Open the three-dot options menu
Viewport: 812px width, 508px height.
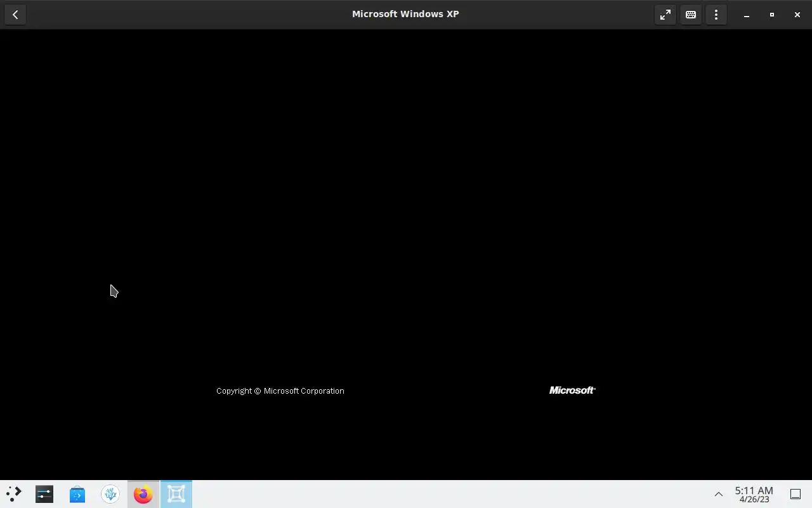[x=716, y=15]
